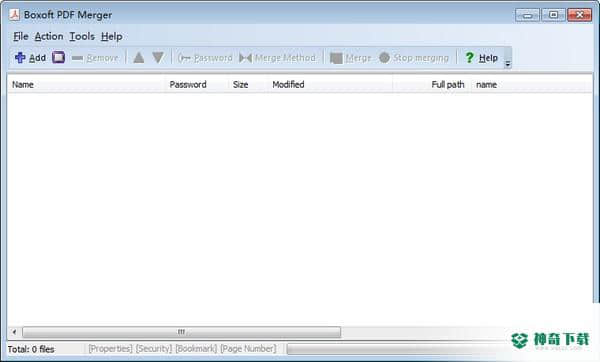
Task: Click [Security] in the status bar
Action: click(154, 349)
